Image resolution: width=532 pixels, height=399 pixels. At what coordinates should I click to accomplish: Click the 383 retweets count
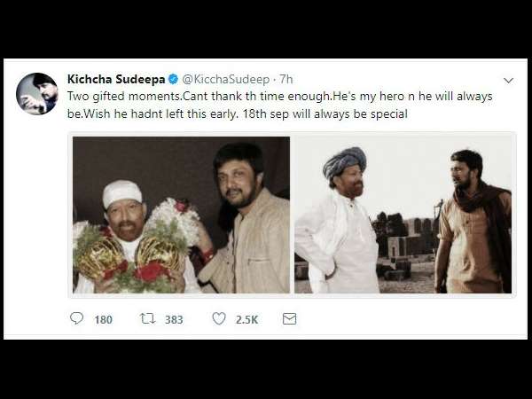[x=173, y=319]
